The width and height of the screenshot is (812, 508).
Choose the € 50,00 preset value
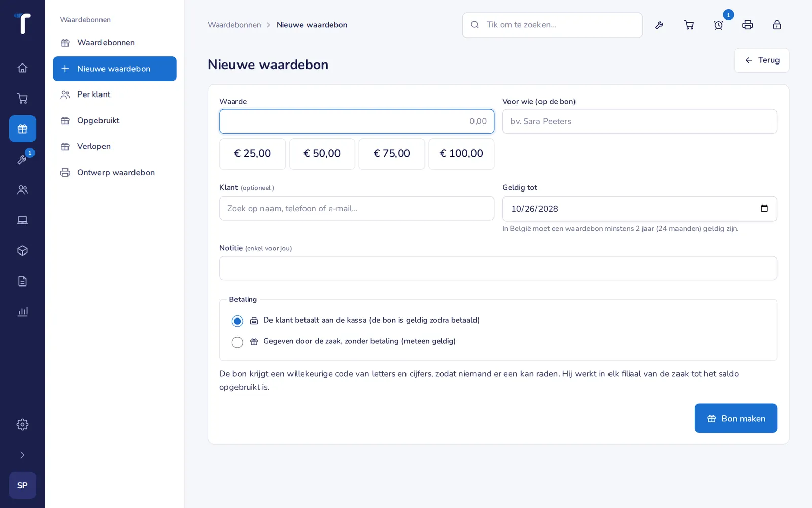tap(322, 154)
